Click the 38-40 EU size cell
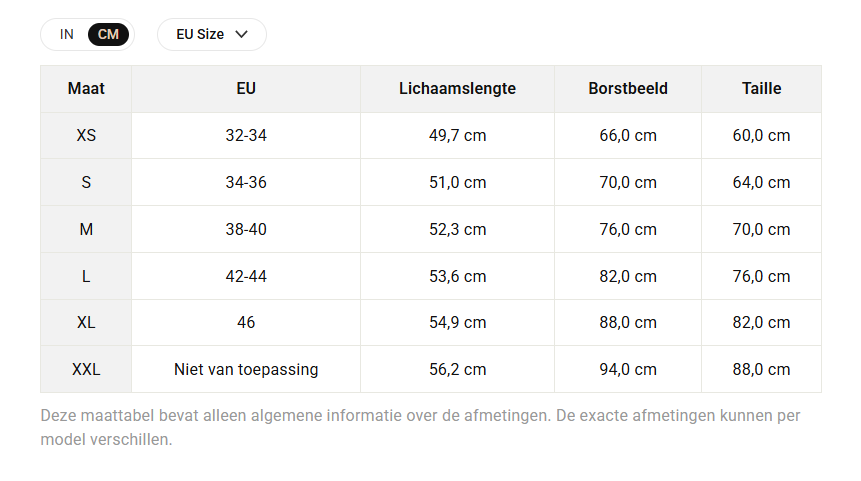The height and width of the screenshot is (481, 861). 246,229
